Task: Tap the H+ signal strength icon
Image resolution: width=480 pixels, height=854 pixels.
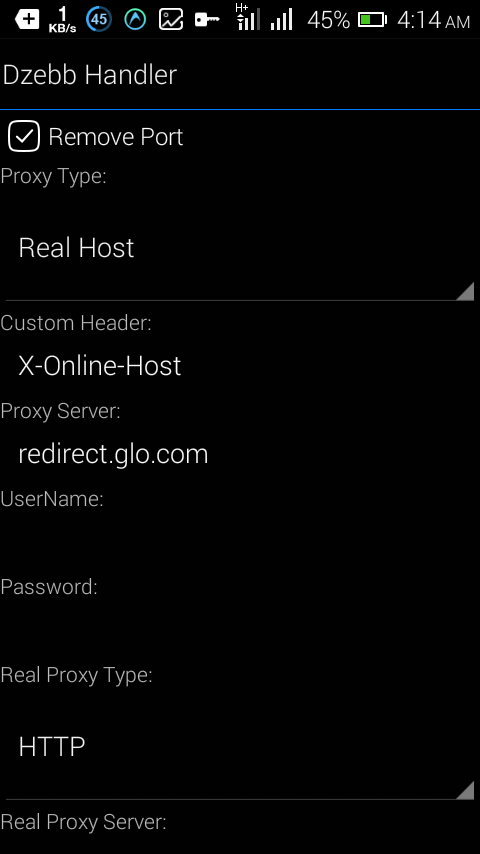Action: (247, 17)
